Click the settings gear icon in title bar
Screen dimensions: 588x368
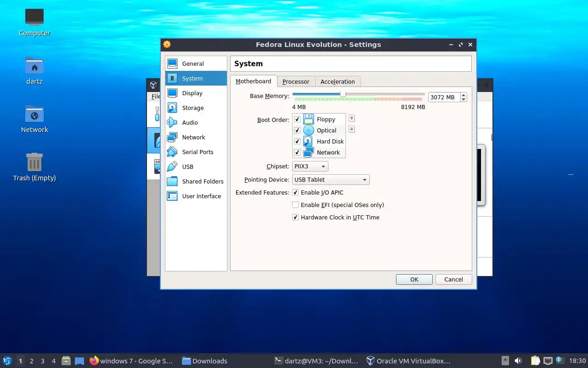pos(167,45)
